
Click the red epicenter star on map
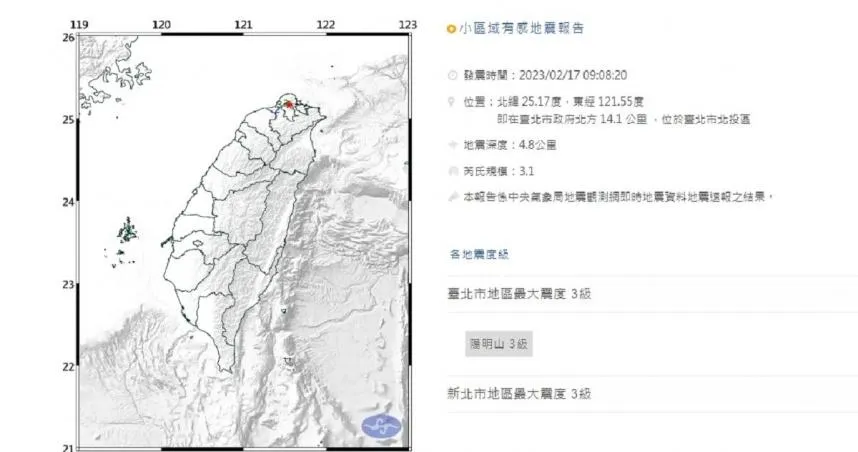click(x=289, y=103)
